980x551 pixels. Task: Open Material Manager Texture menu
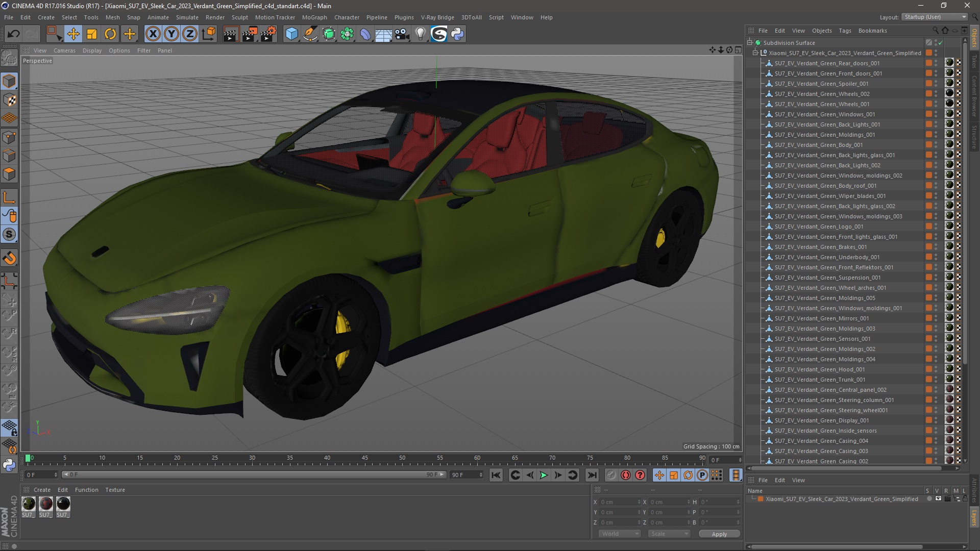tap(115, 490)
